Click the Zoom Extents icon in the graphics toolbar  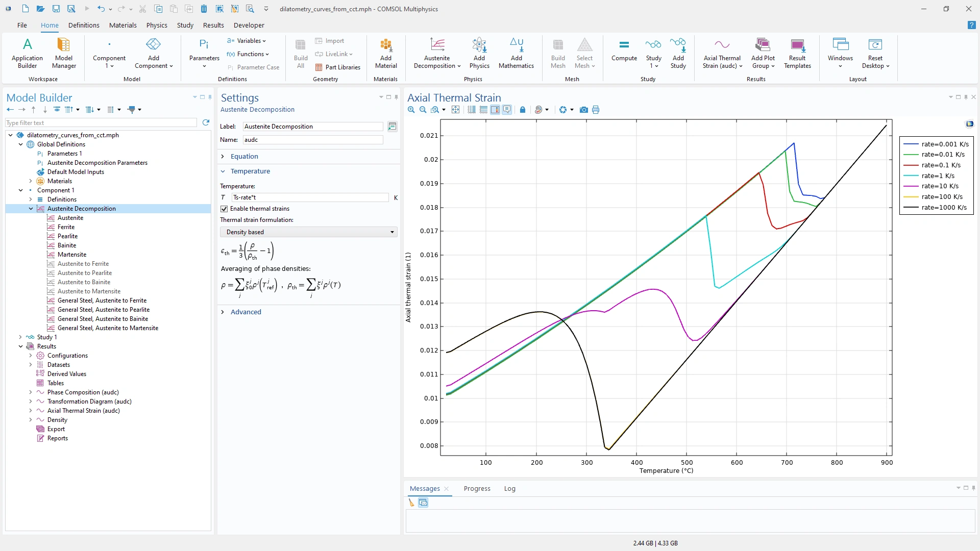pos(456,110)
